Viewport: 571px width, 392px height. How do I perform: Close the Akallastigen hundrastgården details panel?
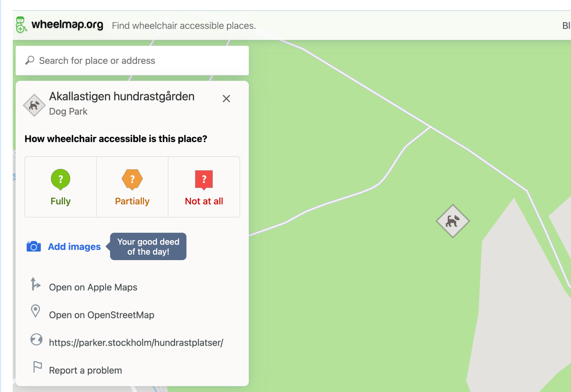click(x=226, y=99)
